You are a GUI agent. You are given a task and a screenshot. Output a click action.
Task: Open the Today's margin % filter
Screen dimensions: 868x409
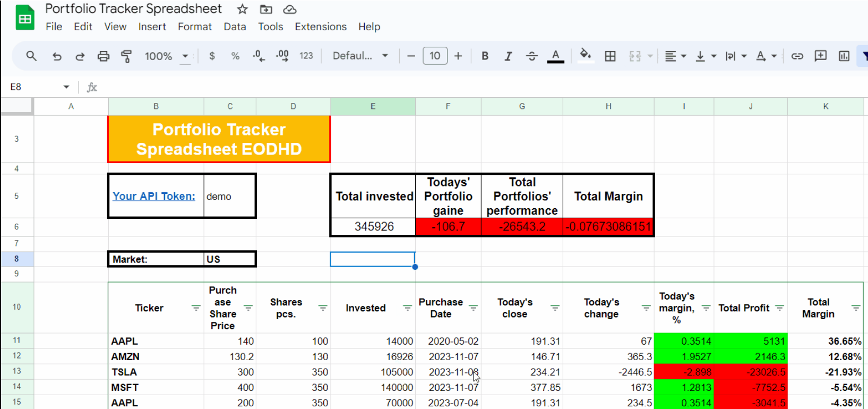(706, 308)
